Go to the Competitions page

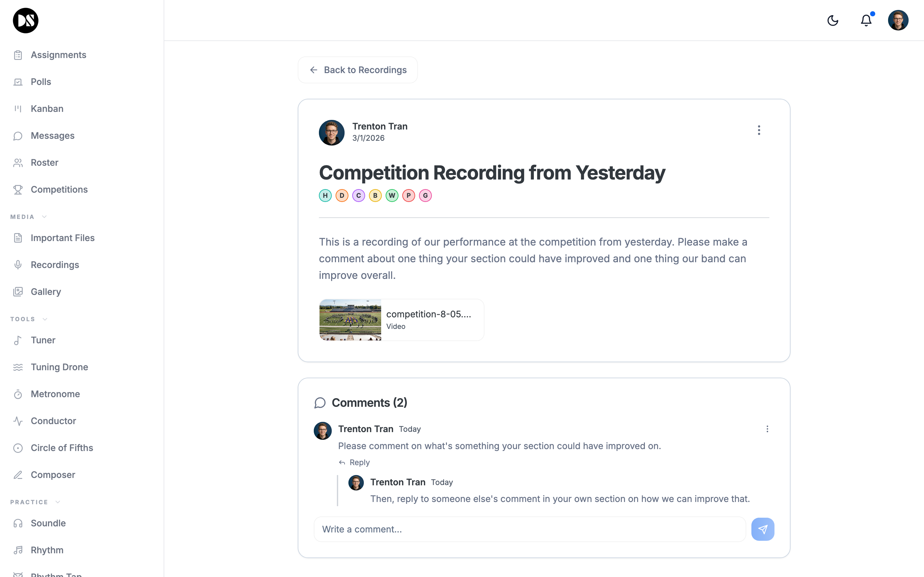tap(59, 189)
